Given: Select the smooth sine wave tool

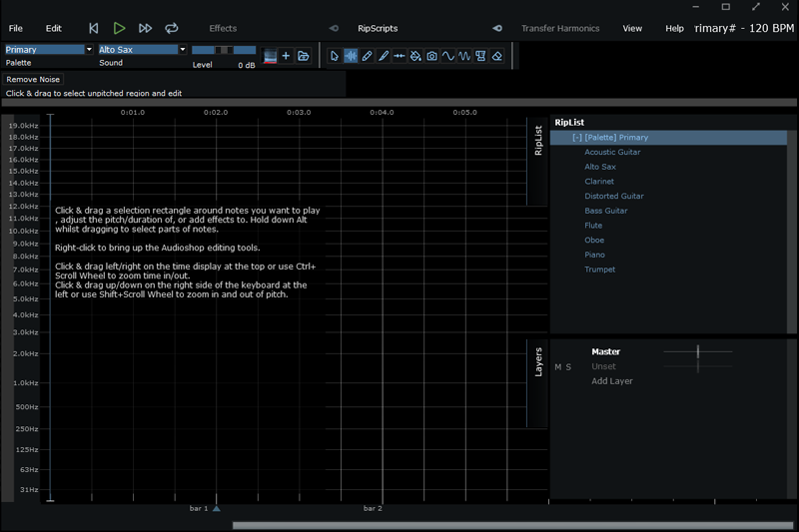Looking at the screenshot, I should pos(448,56).
